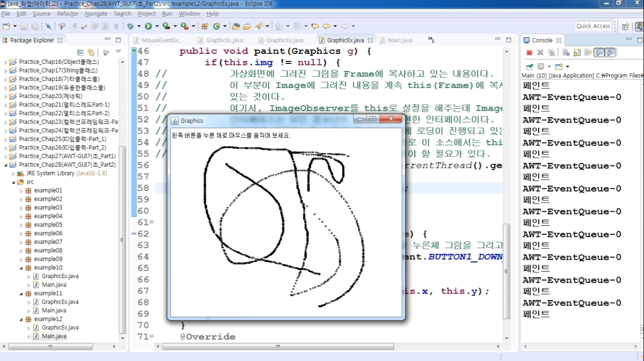Click the New Java Class icon
Viewport: 644px width, 361px height.
pyautogui.click(x=216, y=26)
